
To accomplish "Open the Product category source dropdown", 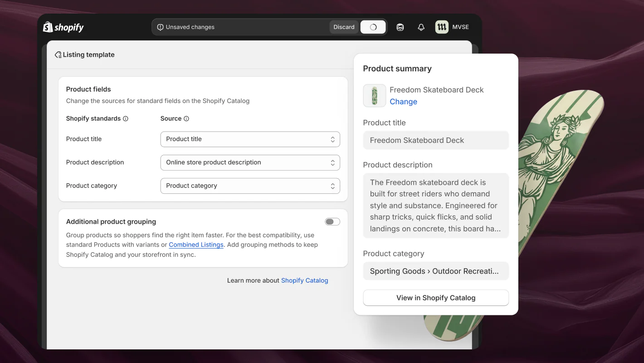I will tap(250, 186).
